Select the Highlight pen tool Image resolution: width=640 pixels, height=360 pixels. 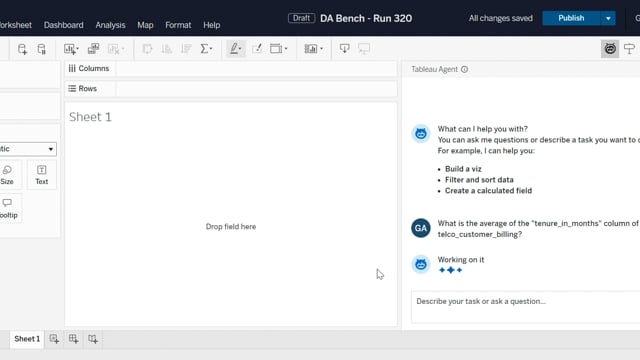[x=236, y=49]
